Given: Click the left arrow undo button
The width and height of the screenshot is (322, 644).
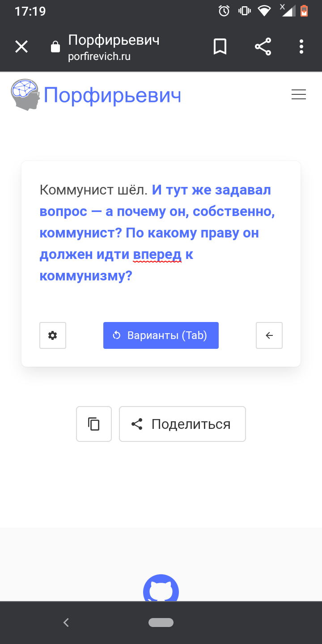Looking at the screenshot, I should point(269,335).
